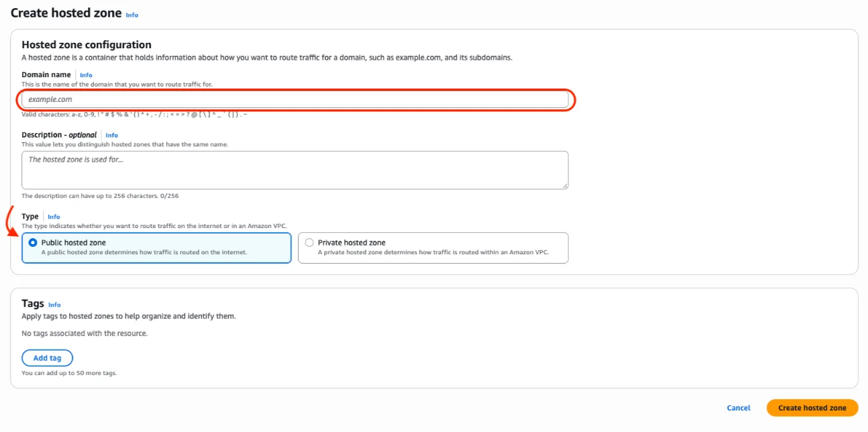Viewport: 868px width, 432px height.
Task: Click the Hosted zone configuration heading
Action: [x=87, y=45]
